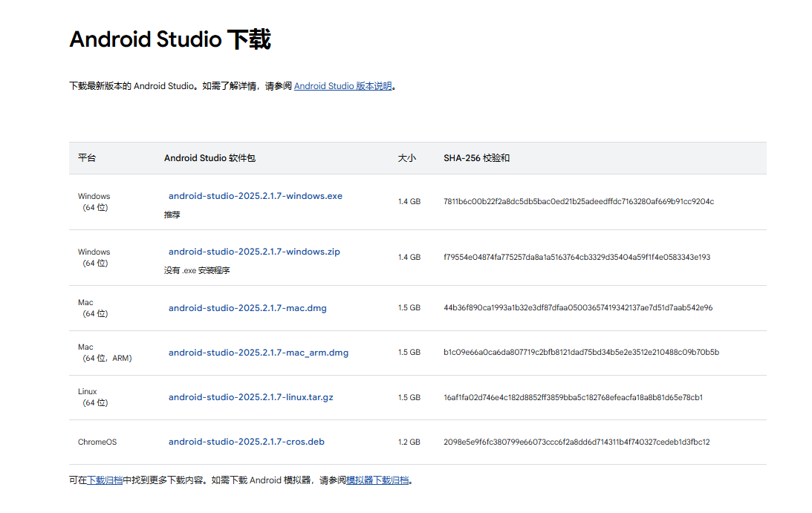Download android-studio-2025.2.1.7-cros.deb
The width and height of the screenshot is (812, 513).
pos(247,442)
